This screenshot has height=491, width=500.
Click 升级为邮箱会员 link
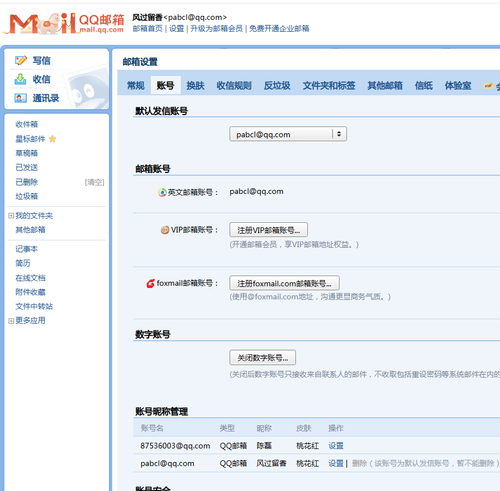(216, 29)
